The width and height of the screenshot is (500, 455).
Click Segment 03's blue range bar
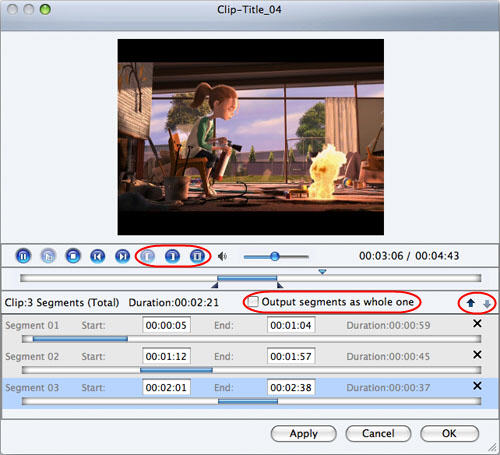click(248, 401)
